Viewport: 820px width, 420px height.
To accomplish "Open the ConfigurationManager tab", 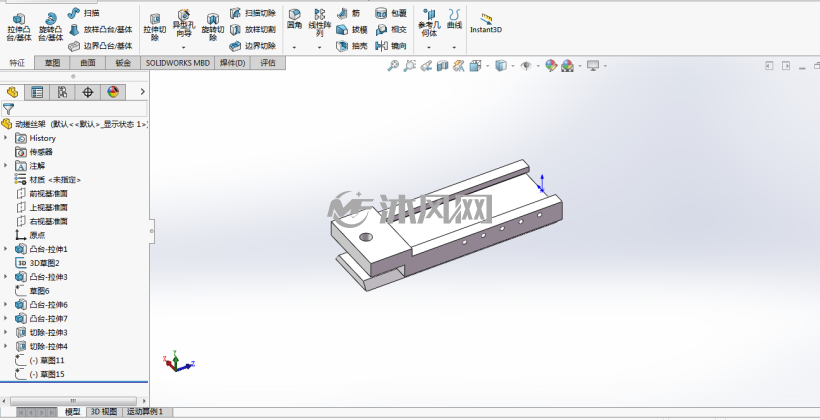I will click(x=62, y=92).
